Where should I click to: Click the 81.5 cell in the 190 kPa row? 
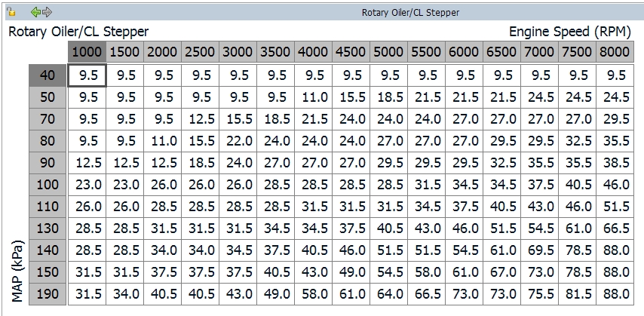pos(578,294)
